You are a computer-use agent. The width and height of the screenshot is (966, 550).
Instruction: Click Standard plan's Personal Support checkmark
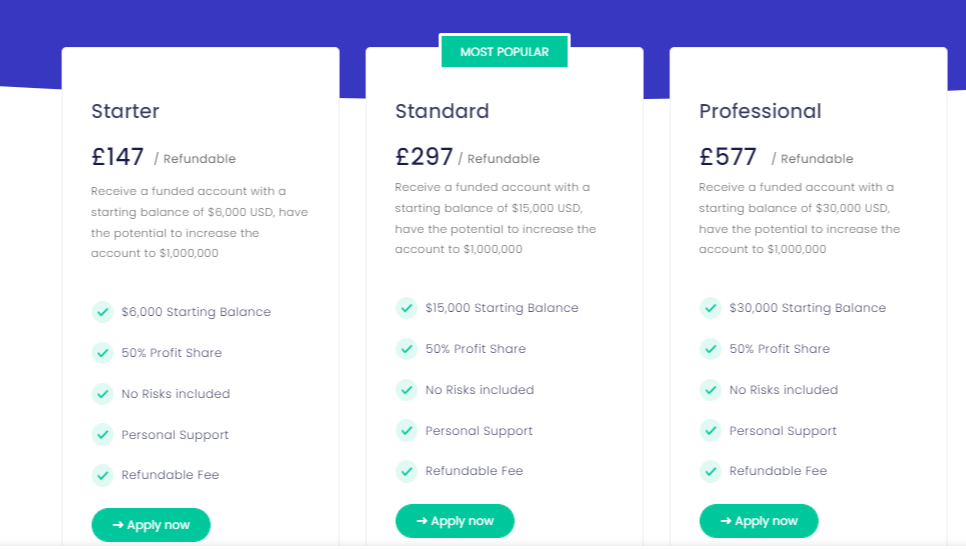pyautogui.click(x=407, y=431)
